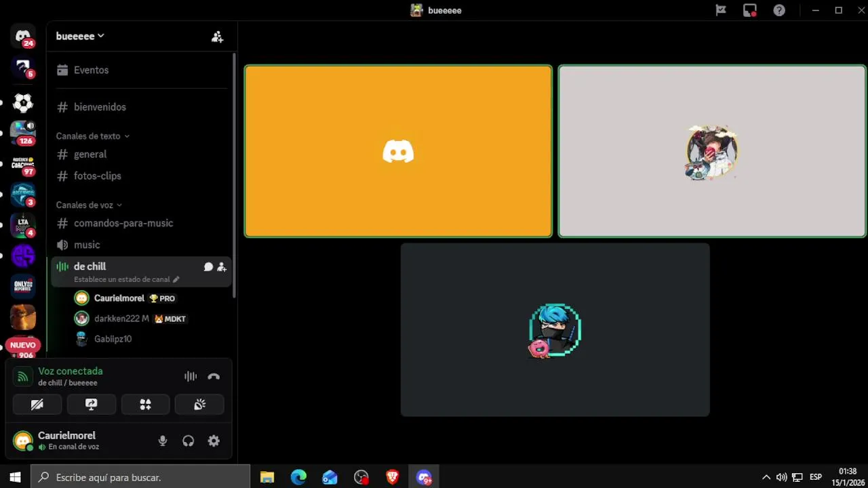Open the volume speaker icon in tray
Viewport: 868px width, 488px height.
(x=782, y=477)
